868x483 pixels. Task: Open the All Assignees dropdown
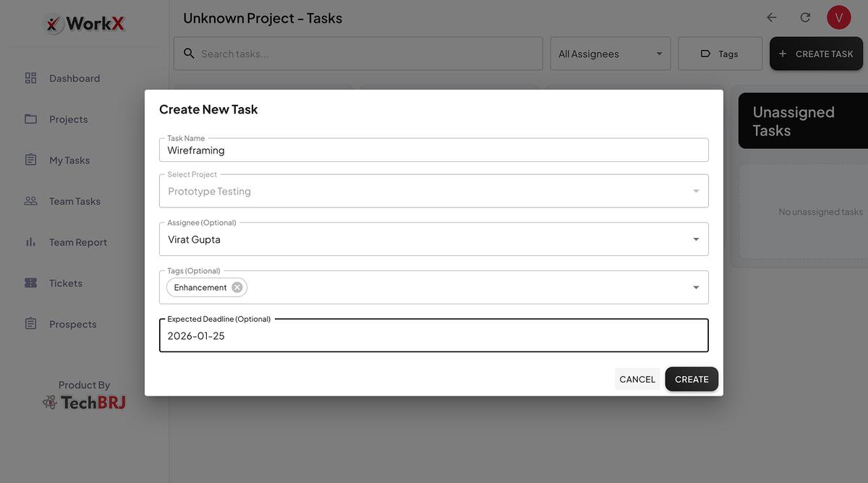610,53
